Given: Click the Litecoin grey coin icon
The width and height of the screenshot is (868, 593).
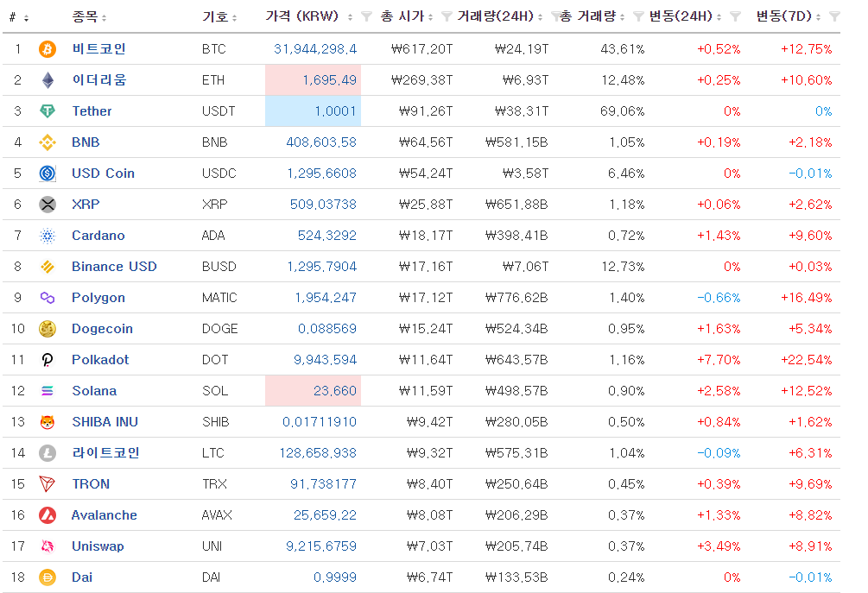Looking at the screenshot, I should [48, 453].
